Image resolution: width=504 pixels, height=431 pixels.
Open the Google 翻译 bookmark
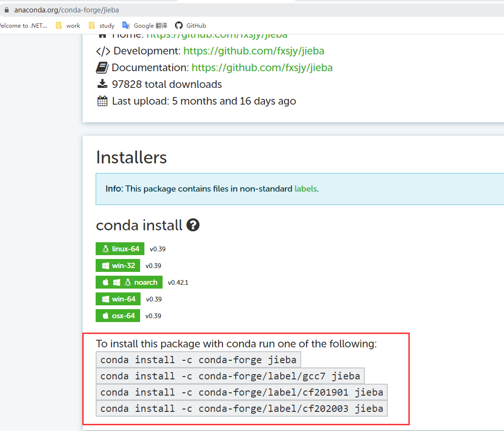coord(145,25)
